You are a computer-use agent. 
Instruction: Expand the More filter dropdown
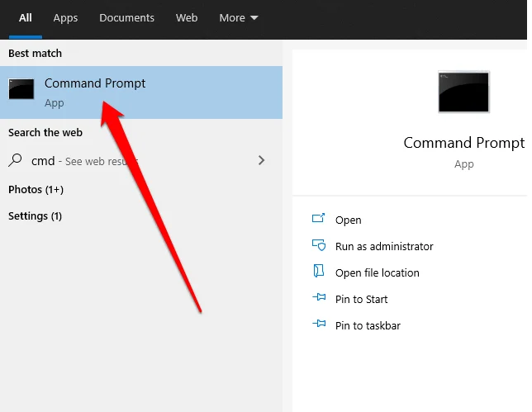pos(239,17)
